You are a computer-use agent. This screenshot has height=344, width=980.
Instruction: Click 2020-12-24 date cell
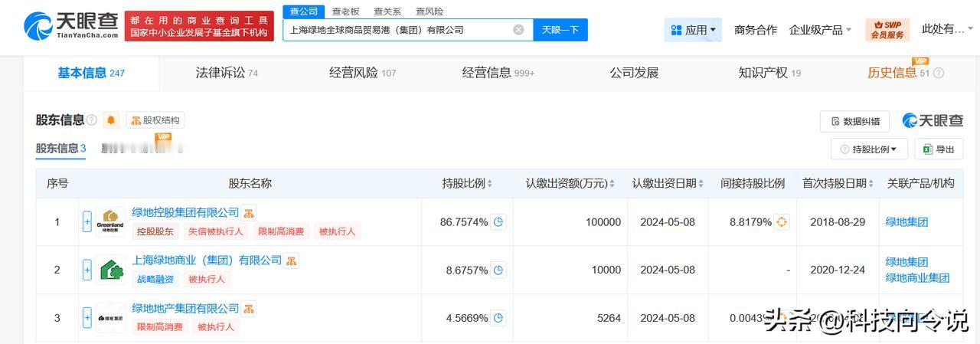(839, 270)
